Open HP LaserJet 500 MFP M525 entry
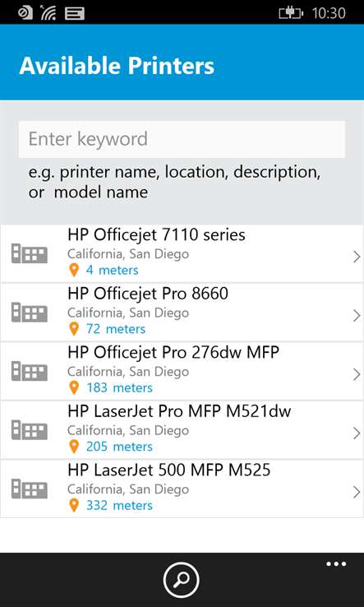Viewport: 364px width, 607px height. pyautogui.click(x=182, y=489)
